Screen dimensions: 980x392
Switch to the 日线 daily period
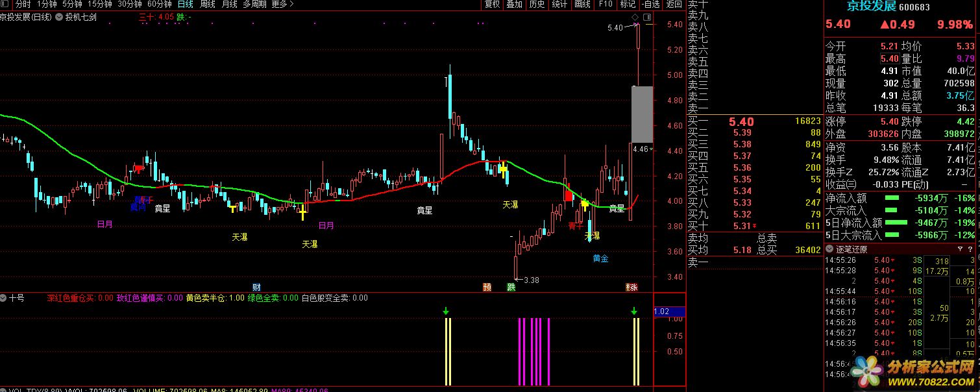click(185, 4)
